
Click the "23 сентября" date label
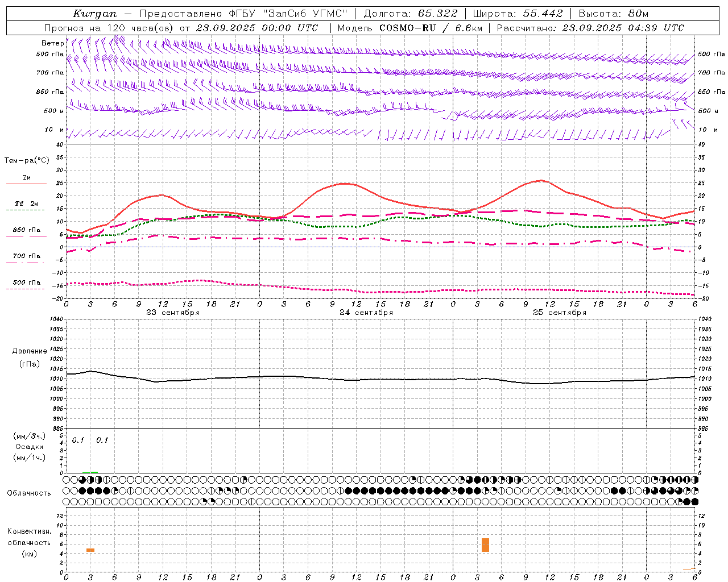(x=172, y=313)
